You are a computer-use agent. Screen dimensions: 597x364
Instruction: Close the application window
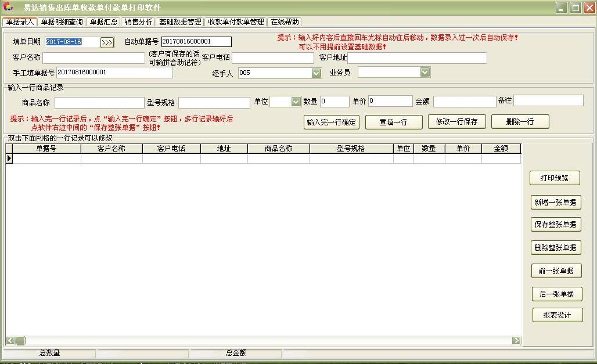[x=589, y=8]
